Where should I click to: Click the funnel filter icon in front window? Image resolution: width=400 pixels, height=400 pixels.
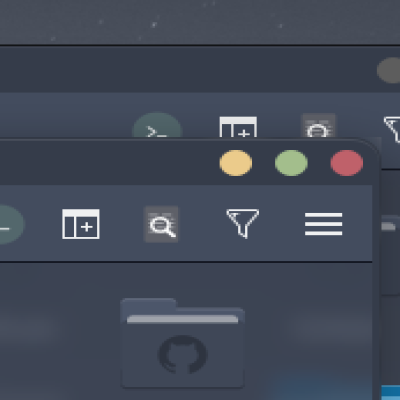[x=243, y=223]
